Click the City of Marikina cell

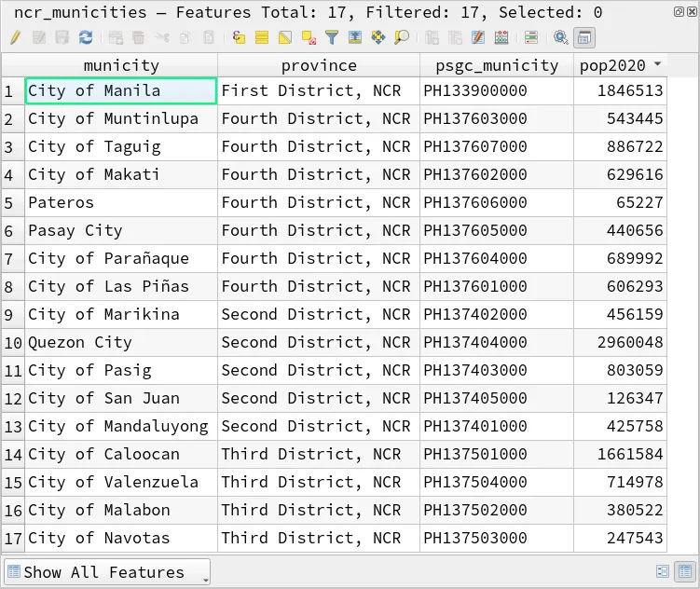click(x=121, y=315)
